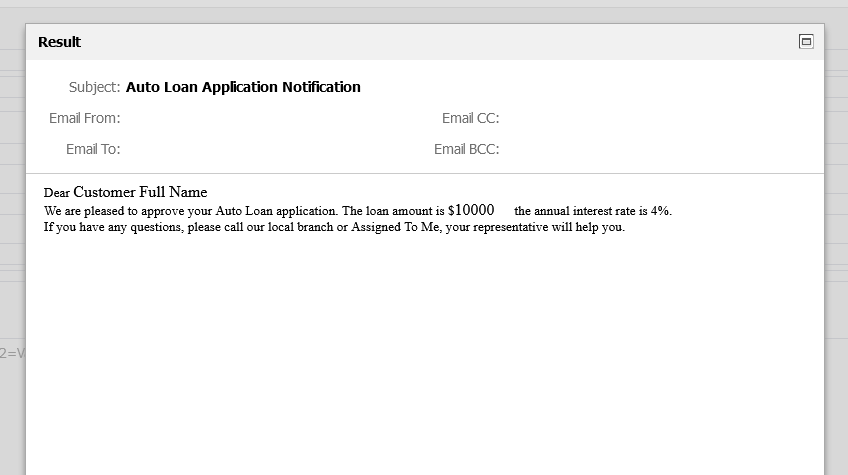Viewport: 848px width, 475px height.
Task: Click the sentence starting We are pleased
Action: 357,211
